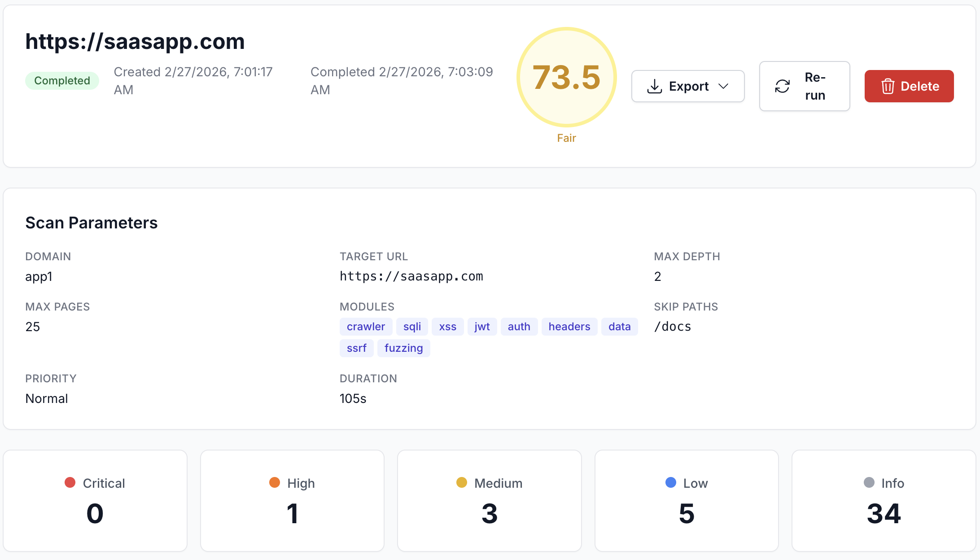
Task: Select the Medium severity indicator dot
Action: tap(462, 483)
